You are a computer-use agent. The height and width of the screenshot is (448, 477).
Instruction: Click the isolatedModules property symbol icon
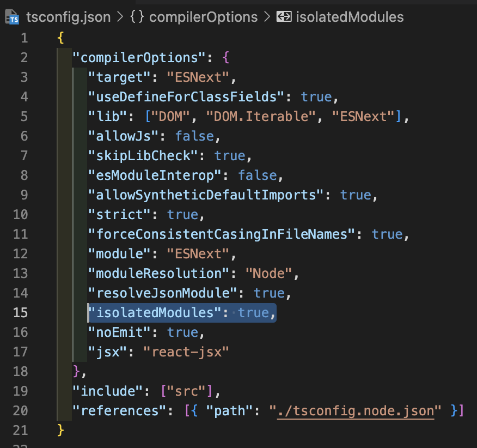pos(284,17)
